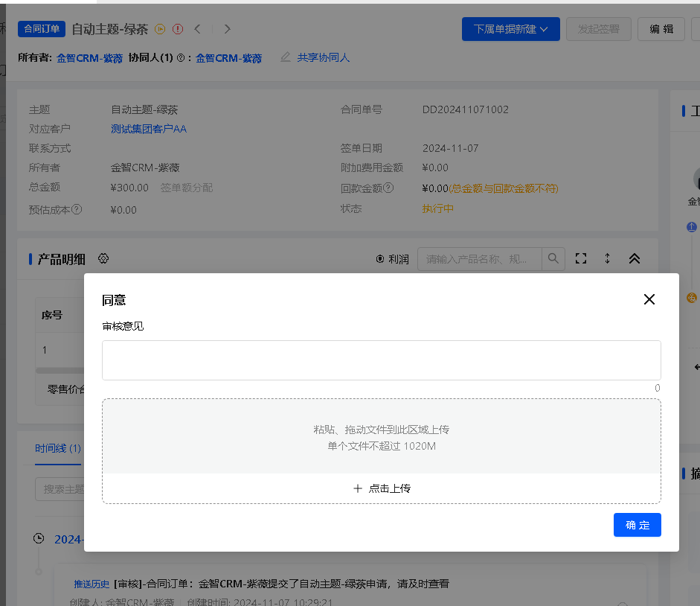Open collaborator link 金智CRM-紫薇
Screen dimensions: 700x606
pos(228,58)
